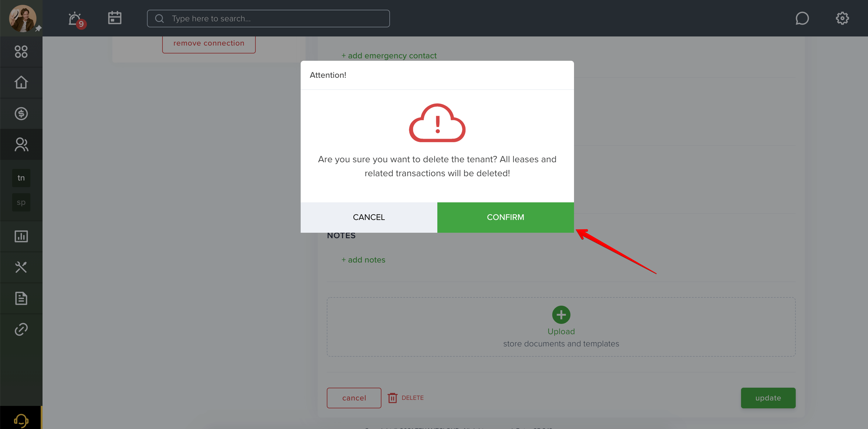Click the pin icon beside the avatar
868x429 pixels.
(x=38, y=28)
